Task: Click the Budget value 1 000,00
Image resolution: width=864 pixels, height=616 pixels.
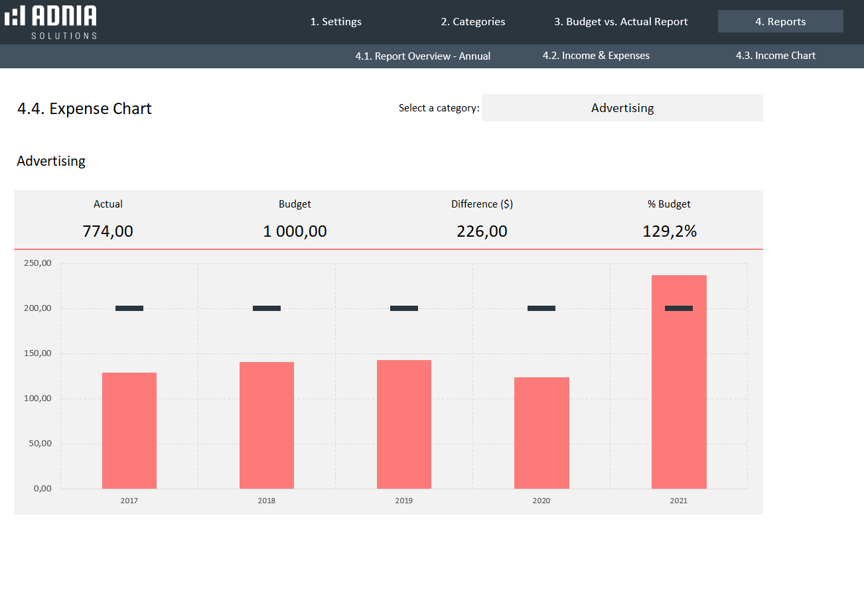Action: pos(295,231)
